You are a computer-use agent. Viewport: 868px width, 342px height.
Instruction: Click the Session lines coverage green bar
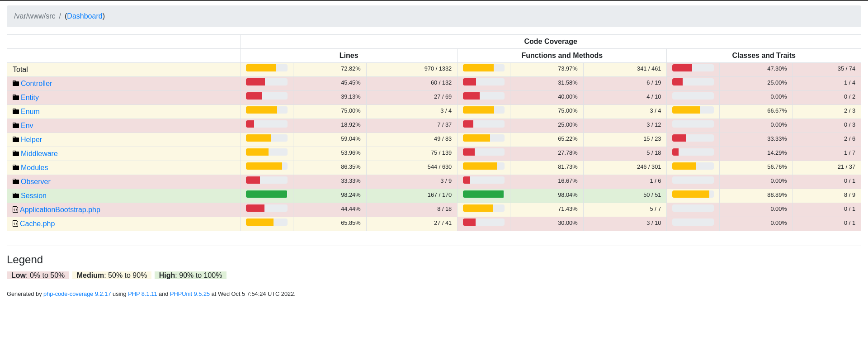pos(267,194)
